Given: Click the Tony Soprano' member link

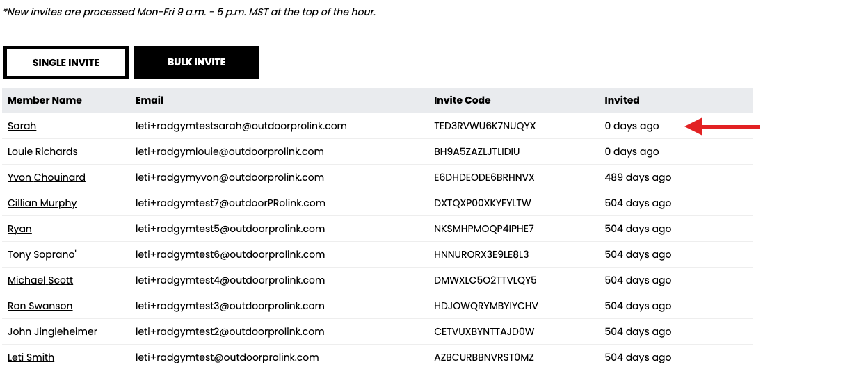Looking at the screenshot, I should tap(42, 254).
